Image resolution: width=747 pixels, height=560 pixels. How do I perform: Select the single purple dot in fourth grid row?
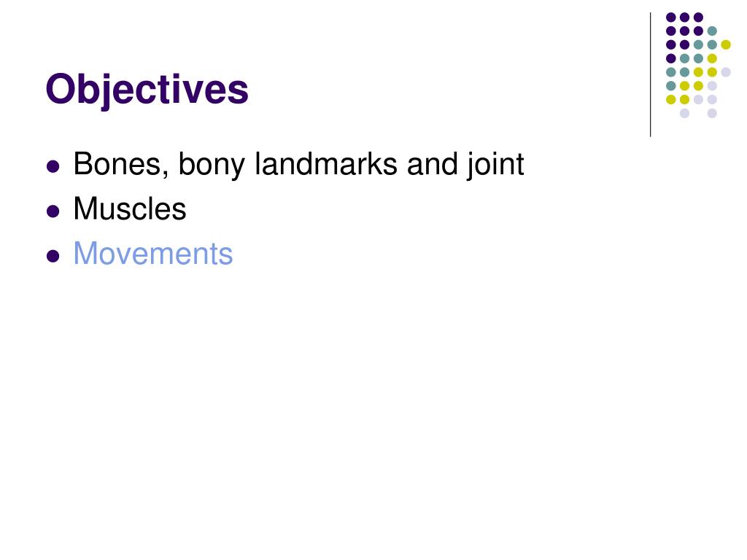click(671, 58)
